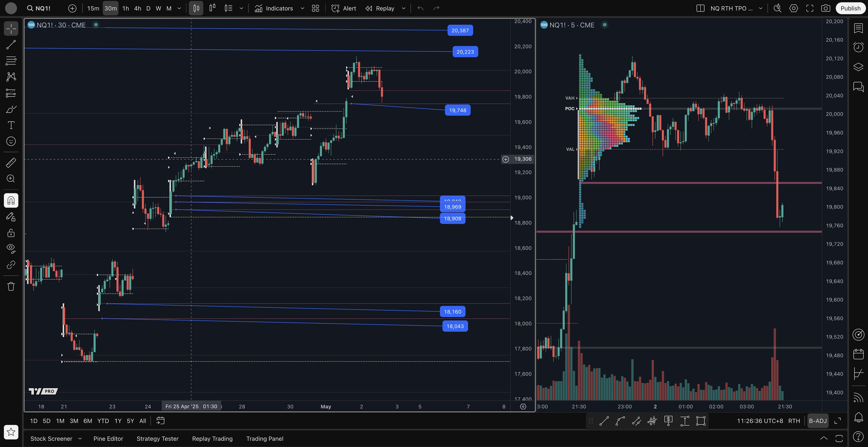Open the Pine Editor tab
Screen dimensions: 868x447
108,439
